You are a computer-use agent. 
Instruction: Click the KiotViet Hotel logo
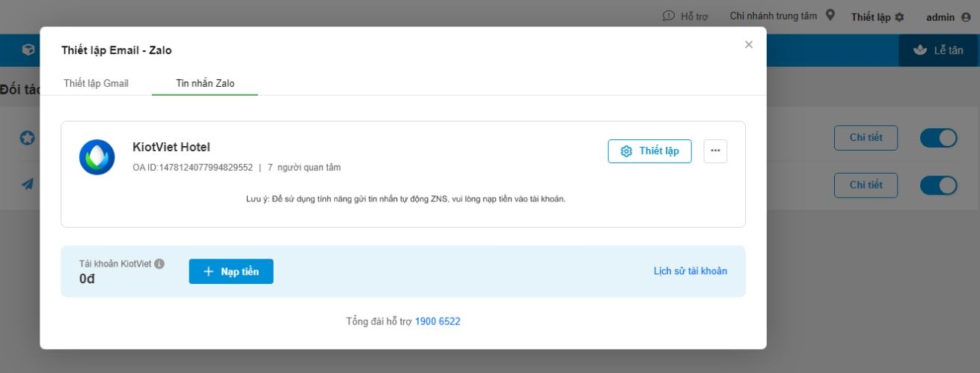pyautogui.click(x=97, y=157)
